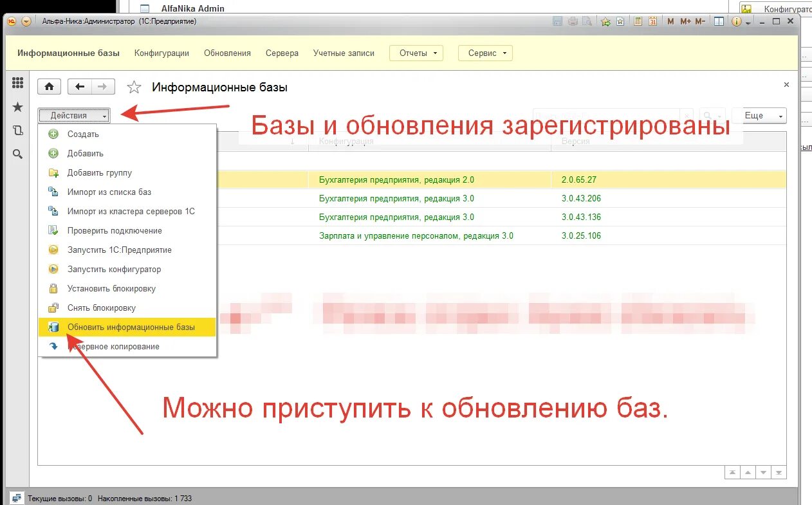Screen dimensions: 812x505
Task: Open the info (i) help icon
Action: tap(736, 21)
